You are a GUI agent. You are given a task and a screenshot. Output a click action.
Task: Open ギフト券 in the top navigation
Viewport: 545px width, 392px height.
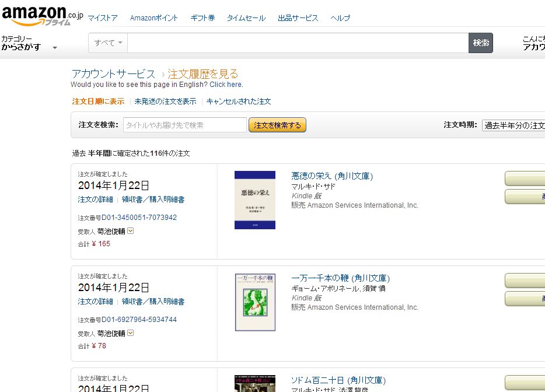click(202, 18)
